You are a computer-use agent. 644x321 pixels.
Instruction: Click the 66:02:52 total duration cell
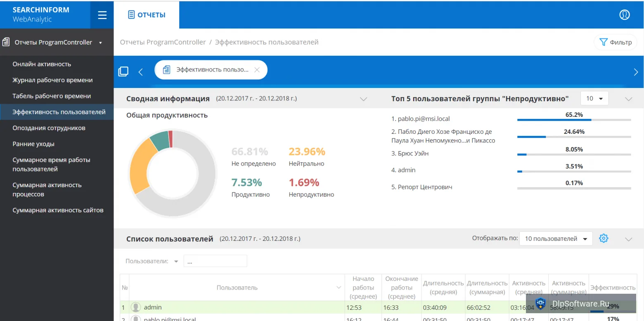(x=487, y=307)
